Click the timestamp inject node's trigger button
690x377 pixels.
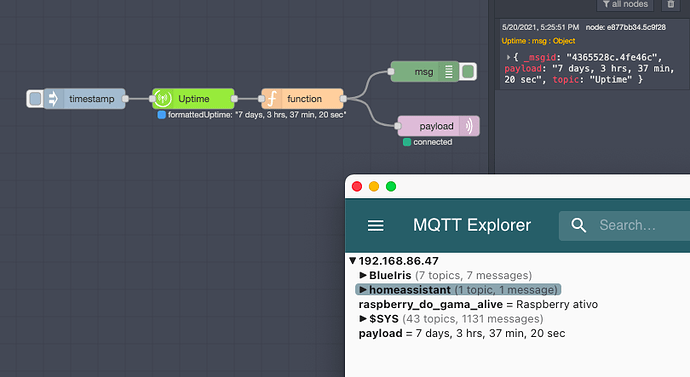click(x=35, y=99)
